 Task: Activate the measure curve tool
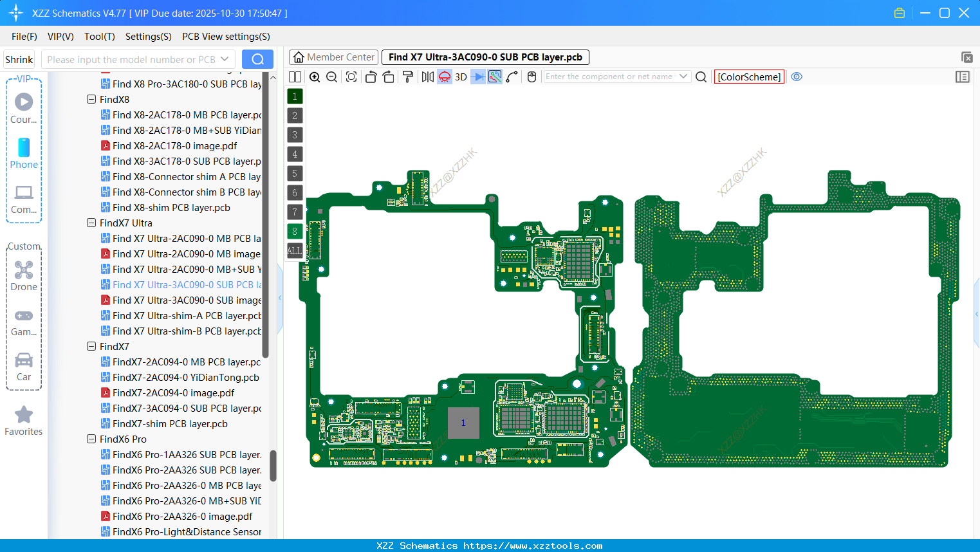(512, 77)
